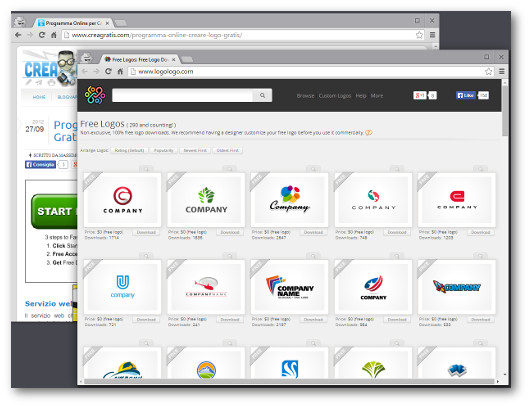The image size is (530, 407).
Task: Open More in the LogoLogo header menu
Action: click(x=377, y=96)
